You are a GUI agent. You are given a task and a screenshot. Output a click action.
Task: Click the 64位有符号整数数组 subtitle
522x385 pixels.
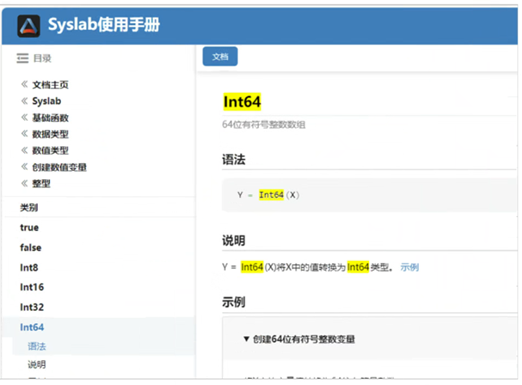click(264, 125)
